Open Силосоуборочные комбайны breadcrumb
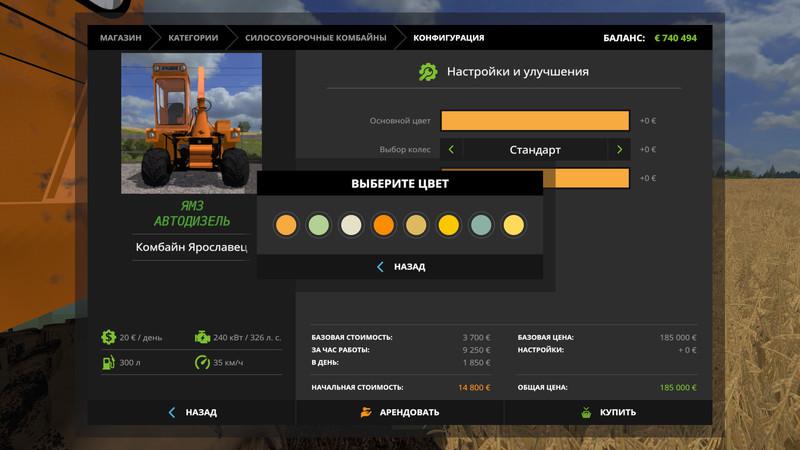This screenshot has width=800, height=450. tap(316, 38)
